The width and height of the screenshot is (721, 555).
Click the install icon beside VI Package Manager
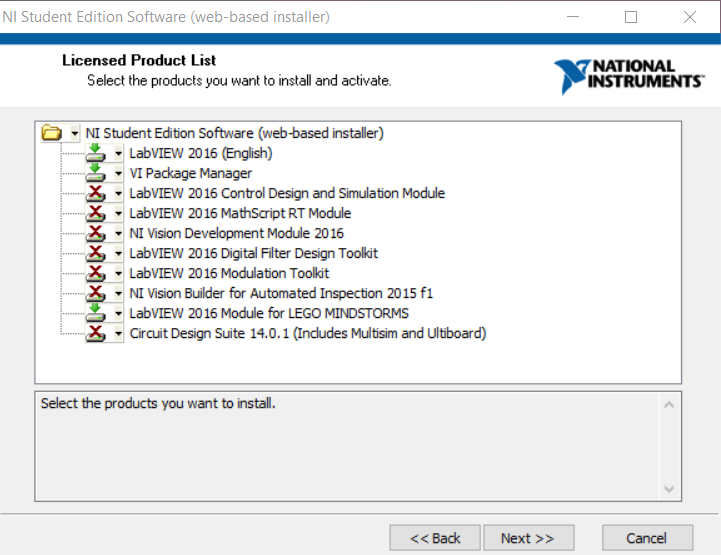click(96, 173)
